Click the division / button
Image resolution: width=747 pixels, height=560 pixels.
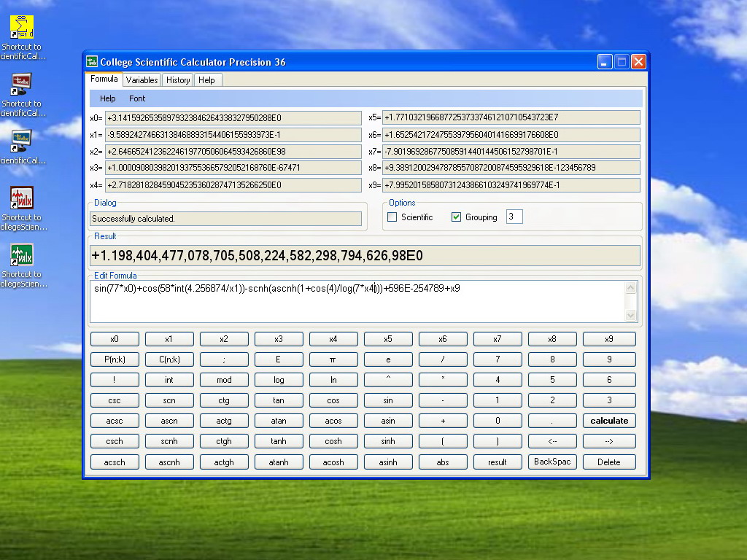(x=443, y=359)
